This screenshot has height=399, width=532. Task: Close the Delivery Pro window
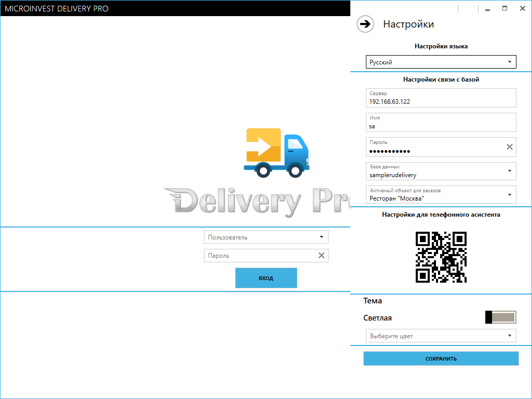click(523, 8)
